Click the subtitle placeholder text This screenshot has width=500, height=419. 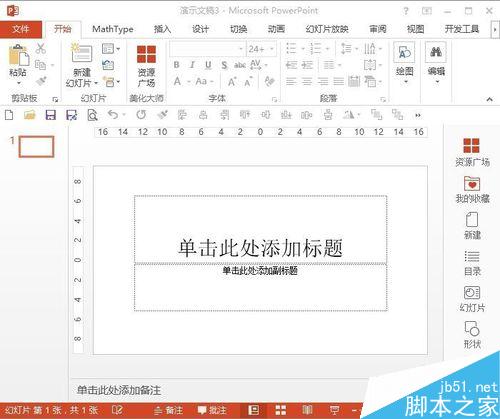tap(260, 270)
